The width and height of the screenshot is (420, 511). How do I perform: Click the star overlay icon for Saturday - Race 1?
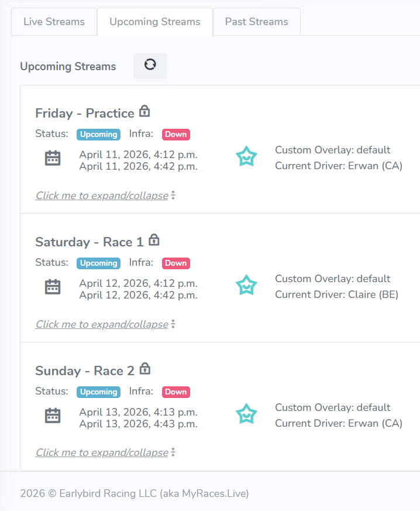coord(246,286)
